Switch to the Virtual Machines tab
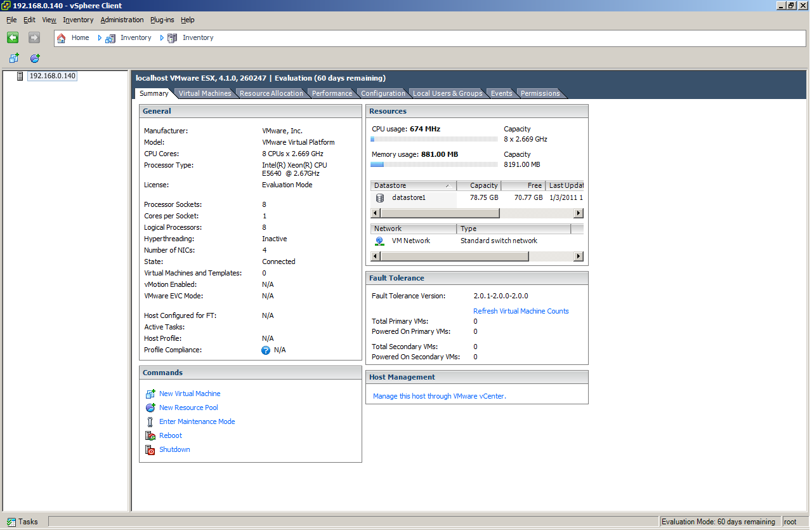The image size is (812, 530). pyautogui.click(x=205, y=93)
